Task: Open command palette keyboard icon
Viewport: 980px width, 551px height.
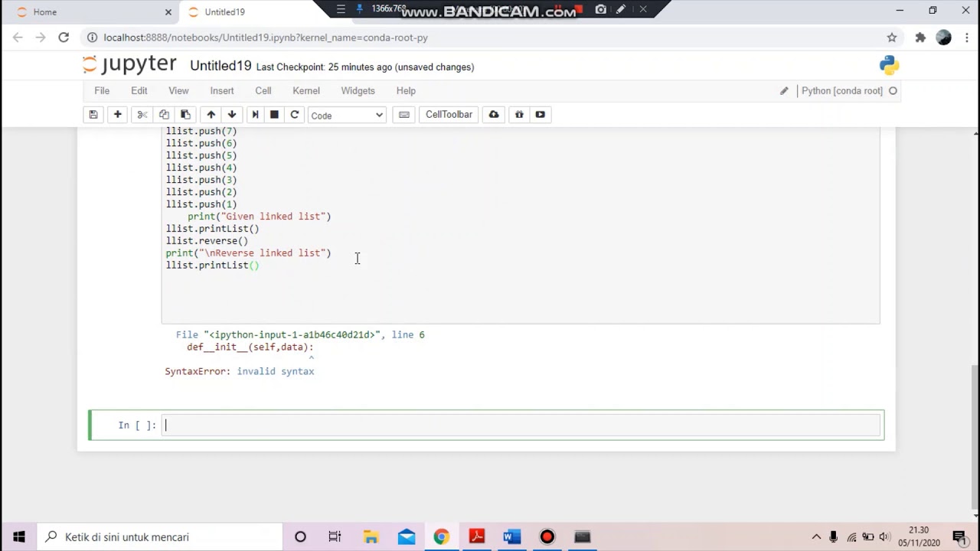Action: coord(404,115)
